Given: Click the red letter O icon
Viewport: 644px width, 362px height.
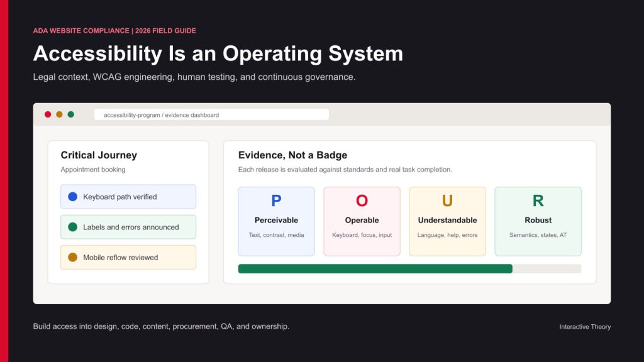Looking at the screenshot, I should coord(362,200).
